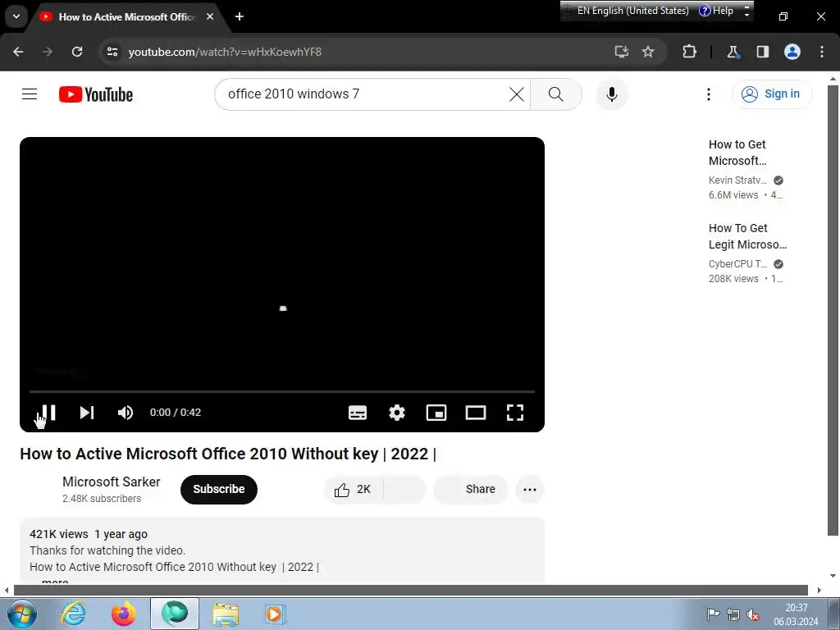The width and height of the screenshot is (840, 630).
Task: Launch Internet Explorer from taskbar
Action: 73,614
